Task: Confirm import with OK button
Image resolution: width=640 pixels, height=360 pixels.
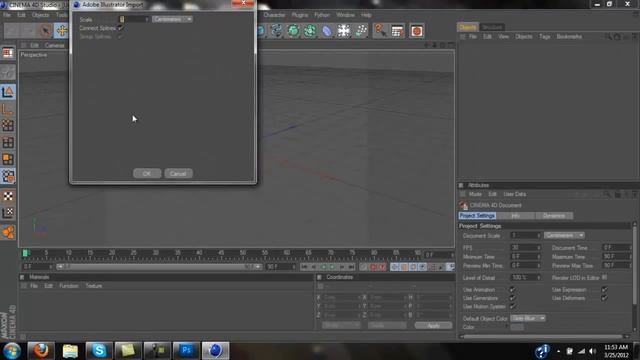Action: [x=147, y=173]
